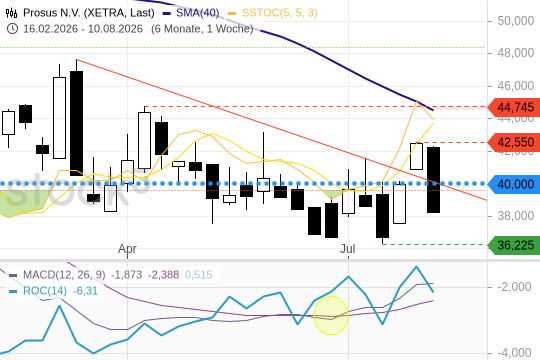Click the dark blue SMA(40) legend marker
This screenshot has width=540, height=360.
coord(167,13)
